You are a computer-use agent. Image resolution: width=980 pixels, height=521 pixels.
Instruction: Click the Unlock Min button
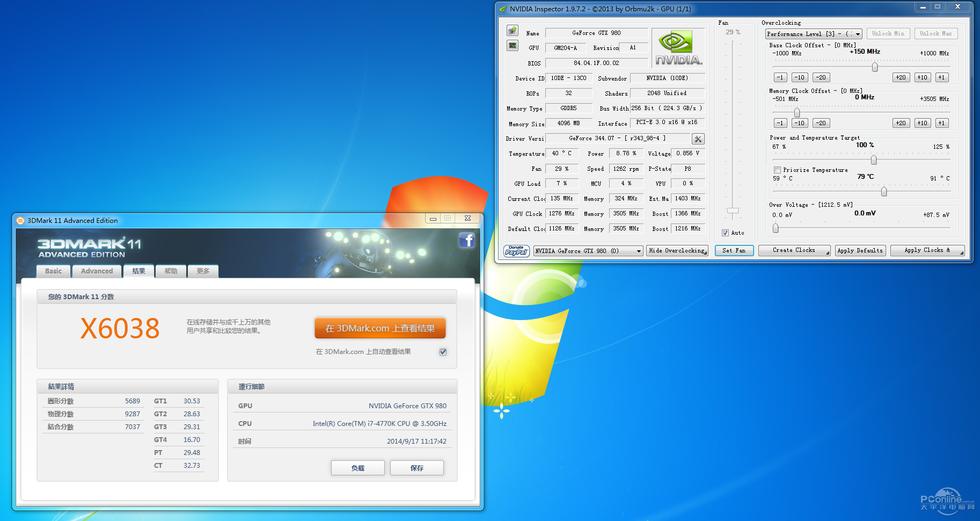[x=888, y=34]
